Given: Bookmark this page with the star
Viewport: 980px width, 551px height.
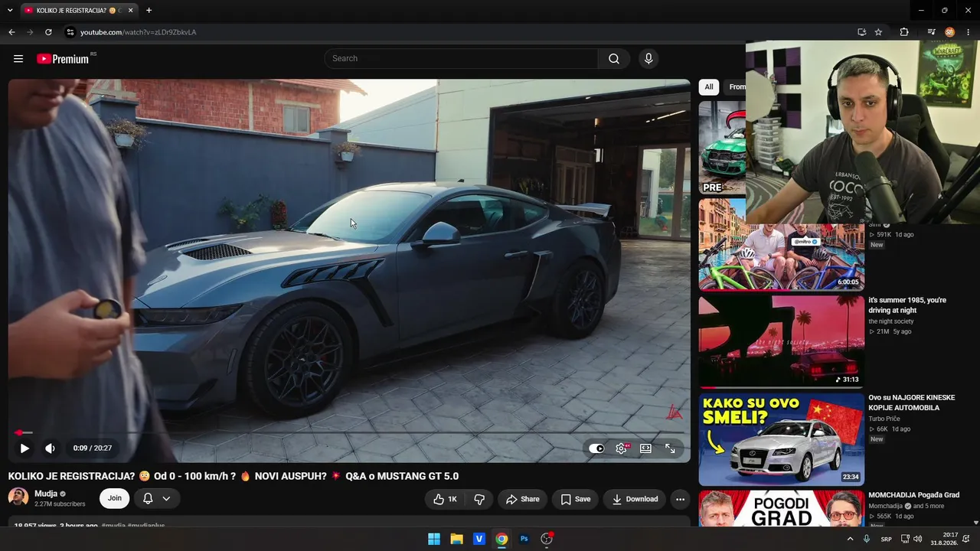Looking at the screenshot, I should (x=878, y=32).
